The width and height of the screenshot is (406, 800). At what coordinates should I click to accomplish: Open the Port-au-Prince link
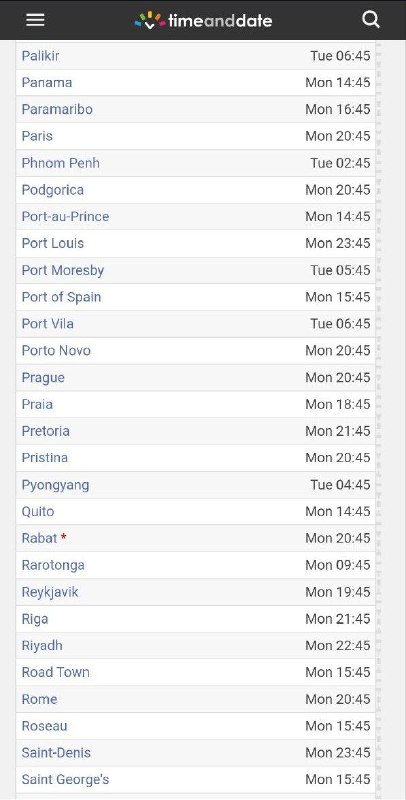click(65, 216)
